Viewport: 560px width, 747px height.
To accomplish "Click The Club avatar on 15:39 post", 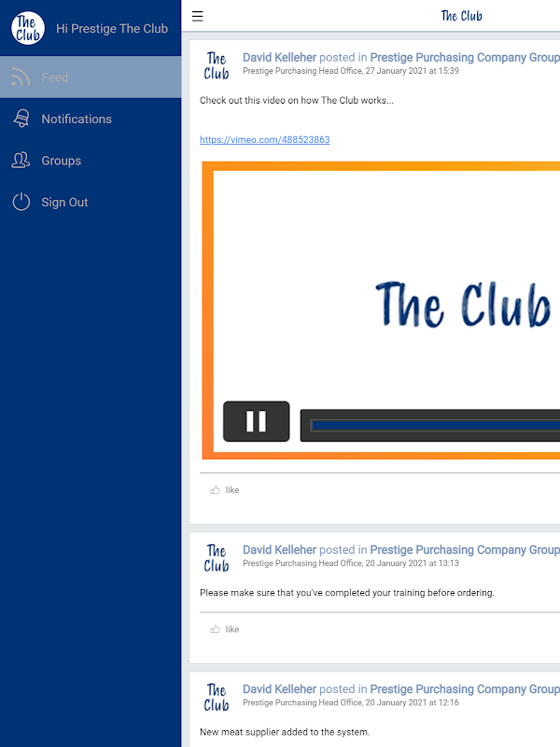I will (217, 65).
